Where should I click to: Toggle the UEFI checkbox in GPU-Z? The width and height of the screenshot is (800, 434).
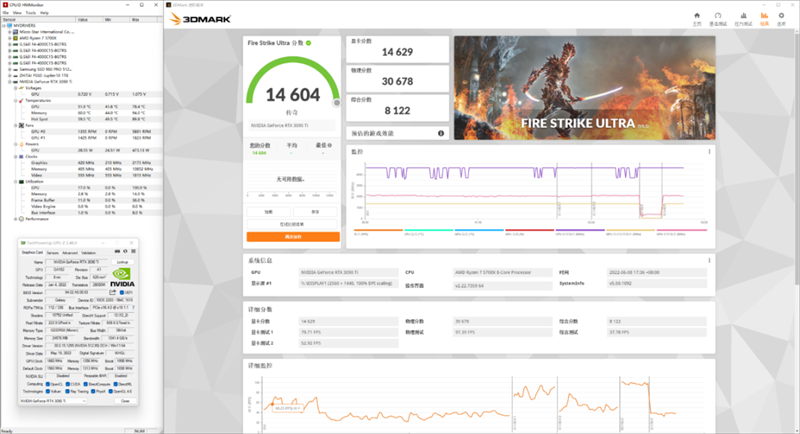pyautogui.click(x=121, y=293)
